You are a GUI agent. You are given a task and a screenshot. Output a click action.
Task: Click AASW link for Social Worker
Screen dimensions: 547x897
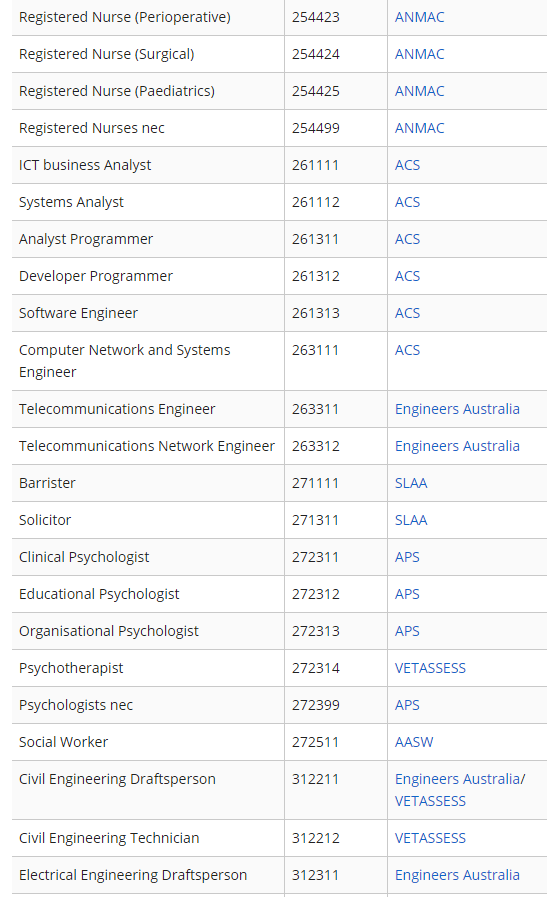(x=414, y=742)
